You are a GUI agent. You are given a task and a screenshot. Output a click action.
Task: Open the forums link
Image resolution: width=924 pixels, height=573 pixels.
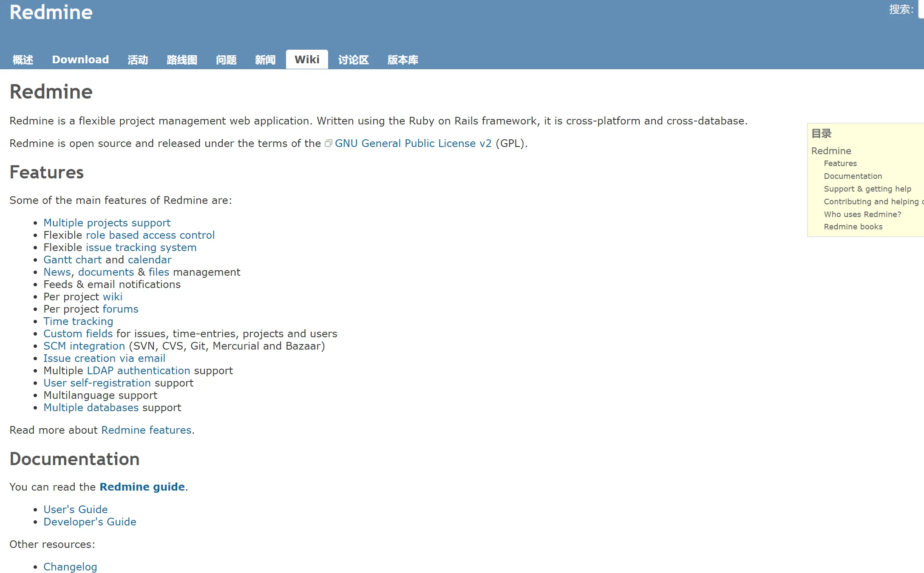pyautogui.click(x=120, y=309)
